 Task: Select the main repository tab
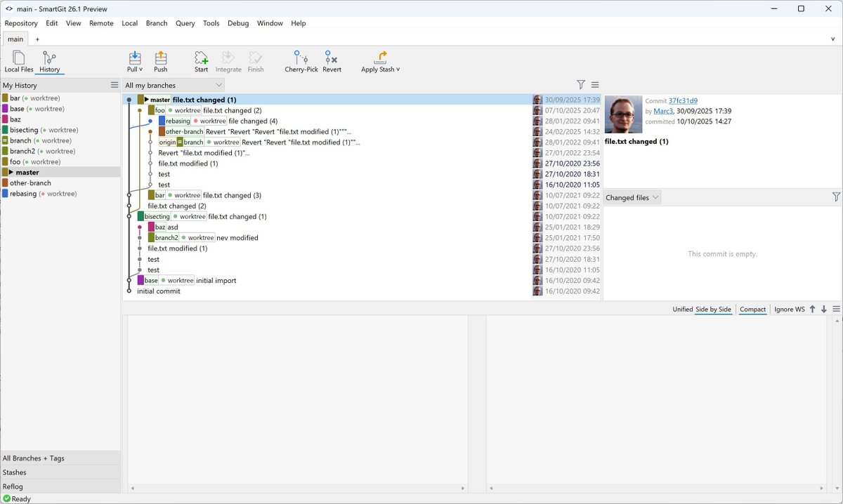pyautogui.click(x=15, y=39)
